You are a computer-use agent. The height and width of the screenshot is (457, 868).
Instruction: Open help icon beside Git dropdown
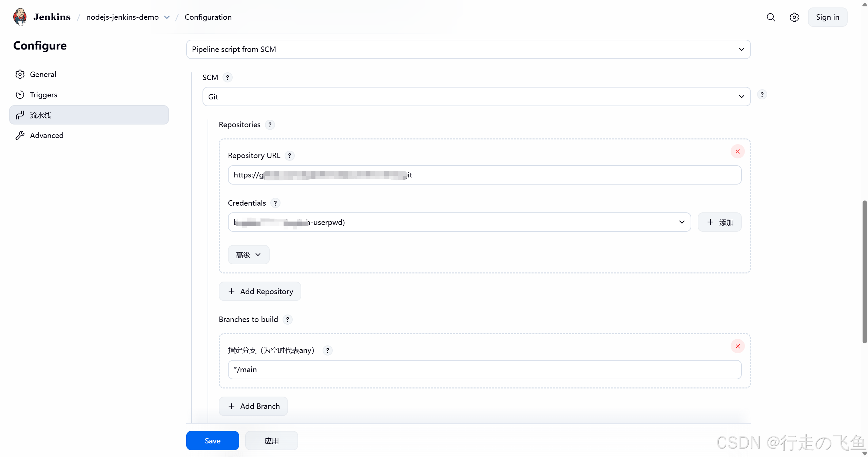(x=762, y=95)
